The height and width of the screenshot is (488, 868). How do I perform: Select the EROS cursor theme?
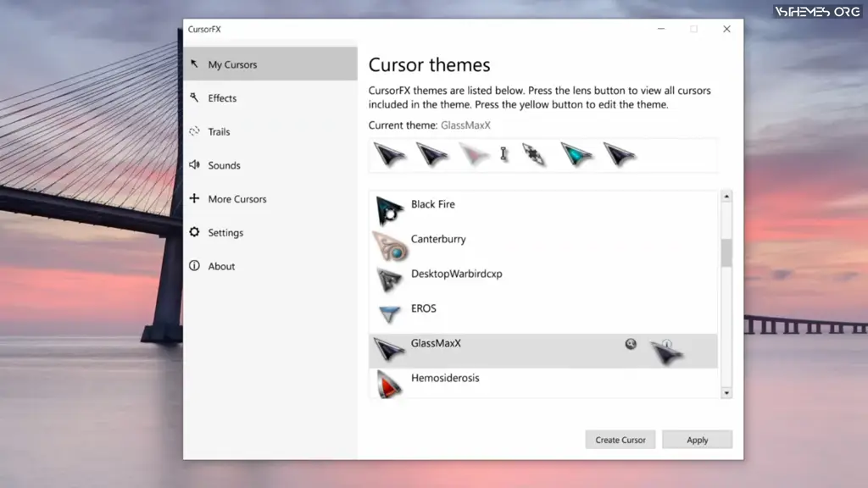[x=424, y=308]
